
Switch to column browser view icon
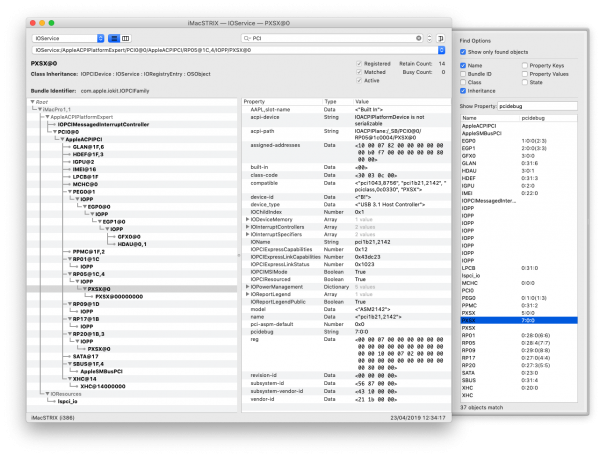tap(126, 36)
